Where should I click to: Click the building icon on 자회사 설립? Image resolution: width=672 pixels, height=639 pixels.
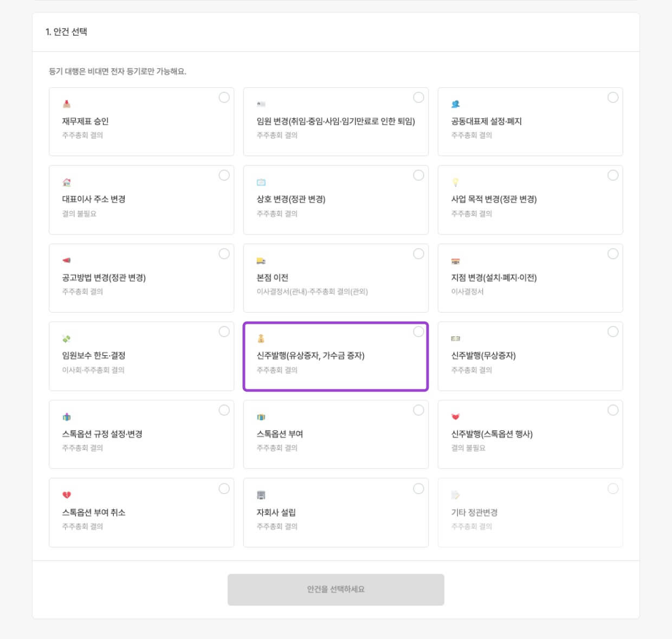pos(261,495)
